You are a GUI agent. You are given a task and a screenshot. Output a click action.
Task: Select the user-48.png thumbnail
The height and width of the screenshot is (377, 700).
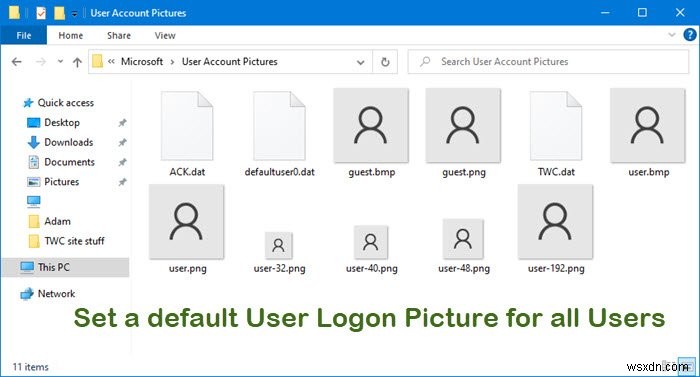pos(463,239)
